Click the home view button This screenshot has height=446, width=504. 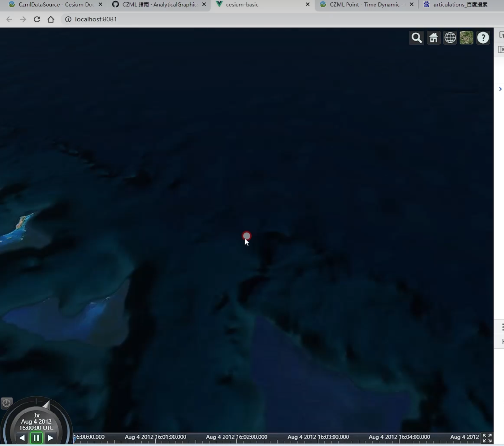point(433,38)
